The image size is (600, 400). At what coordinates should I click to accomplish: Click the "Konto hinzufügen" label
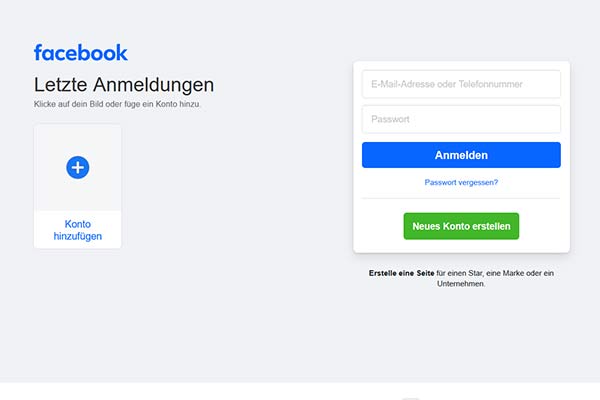tap(78, 230)
